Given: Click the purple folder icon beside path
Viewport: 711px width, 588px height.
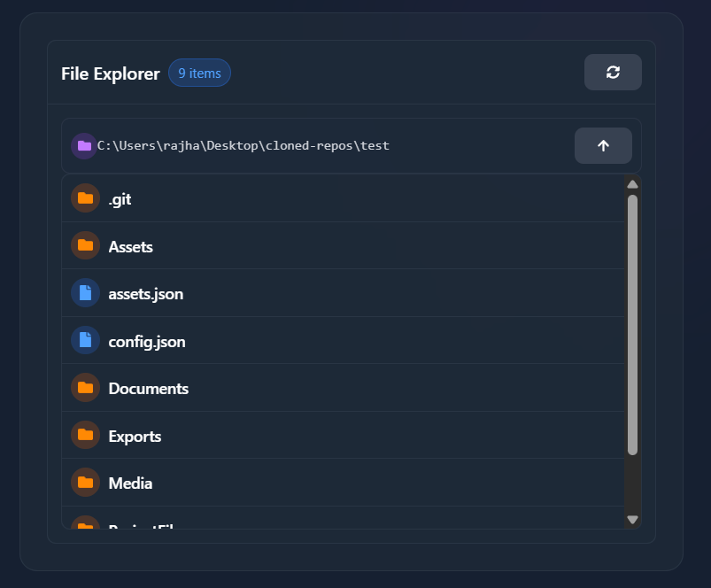Looking at the screenshot, I should point(84,146).
